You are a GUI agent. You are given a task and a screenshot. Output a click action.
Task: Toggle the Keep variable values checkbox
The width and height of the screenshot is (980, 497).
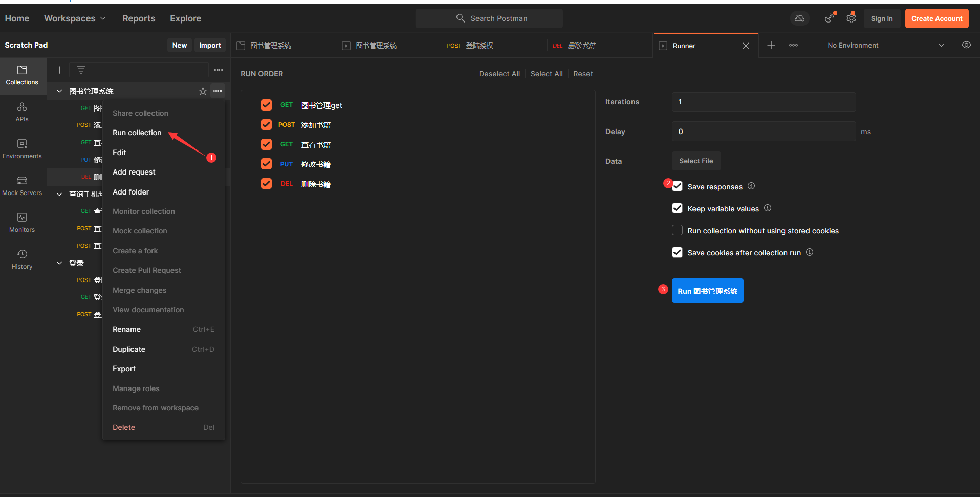point(677,208)
